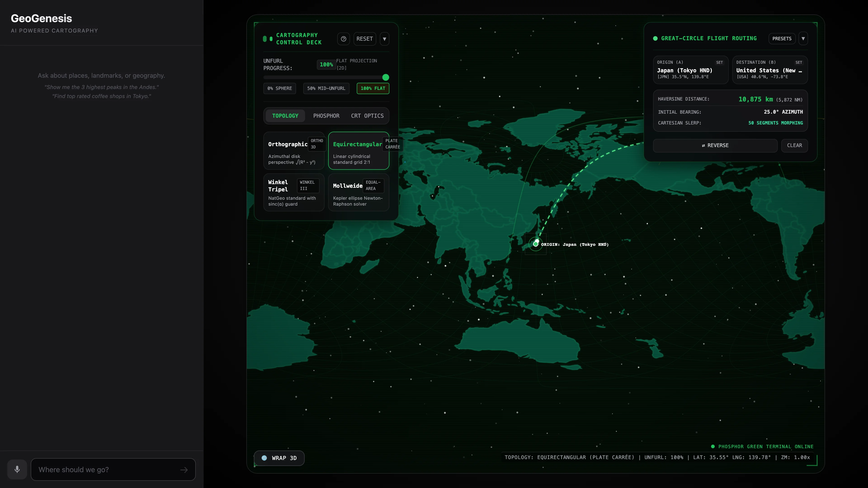Viewport: 868px width, 488px height.
Task: Select the 100% Flat preset
Action: pos(373,88)
